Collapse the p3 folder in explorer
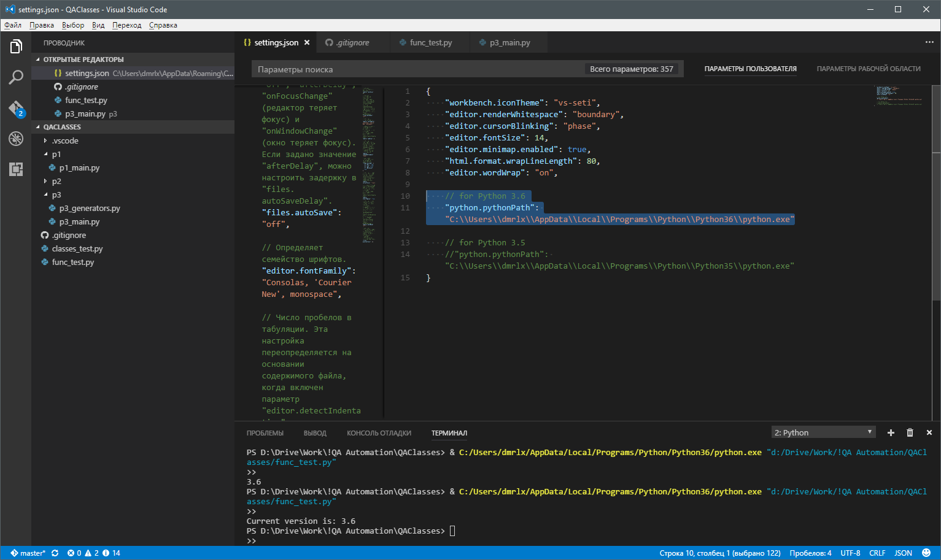 [56, 195]
